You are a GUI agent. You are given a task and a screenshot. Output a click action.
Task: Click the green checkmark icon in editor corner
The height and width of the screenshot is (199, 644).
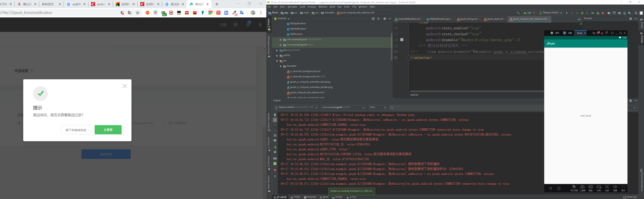tap(581, 24)
